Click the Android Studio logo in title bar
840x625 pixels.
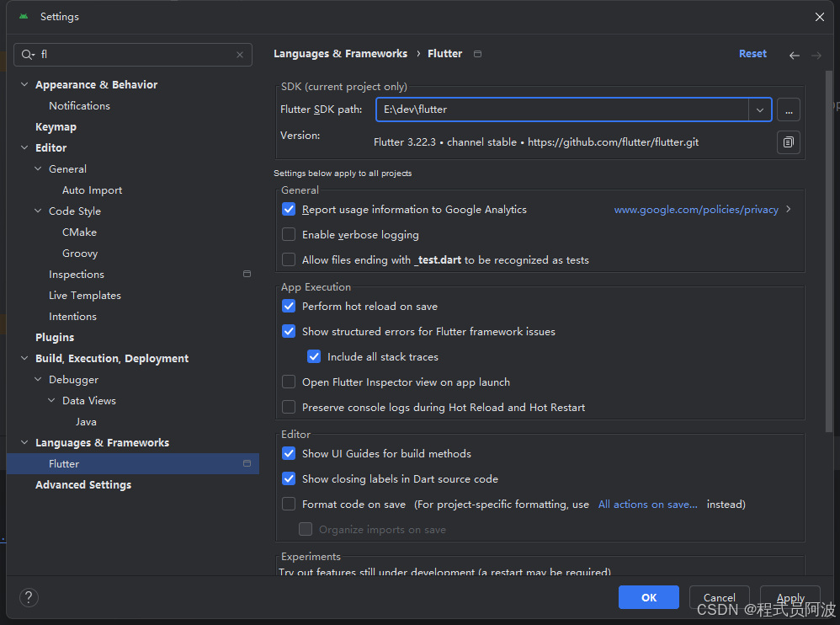point(23,17)
